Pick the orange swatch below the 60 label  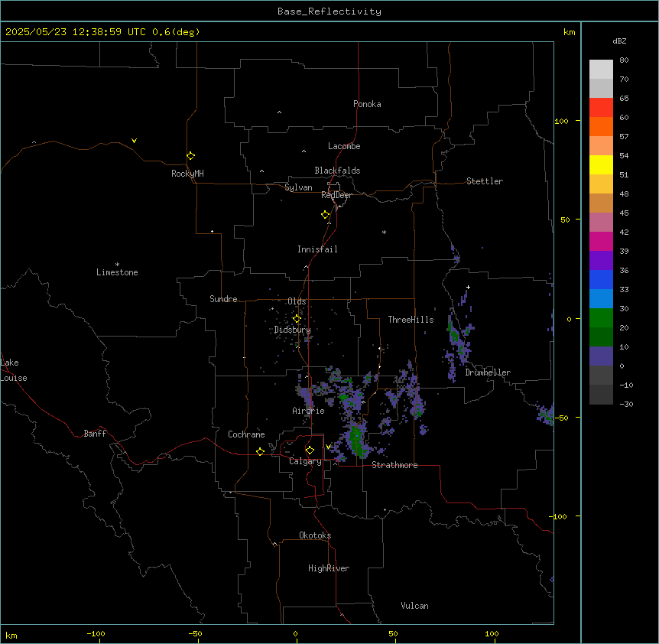coord(601,126)
